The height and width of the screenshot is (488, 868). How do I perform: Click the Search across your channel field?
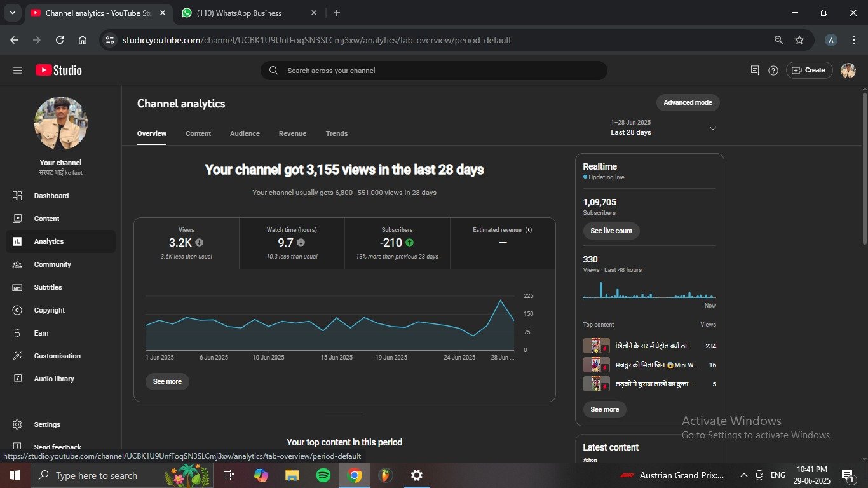(x=434, y=71)
